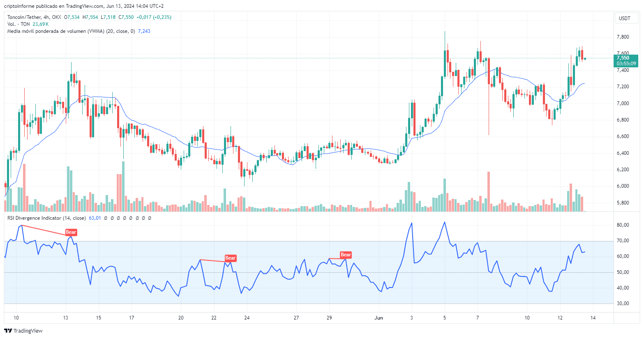The height and width of the screenshot is (338, 644).
Task: Click the VWMA value 7,243
Action: click(144, 31)
